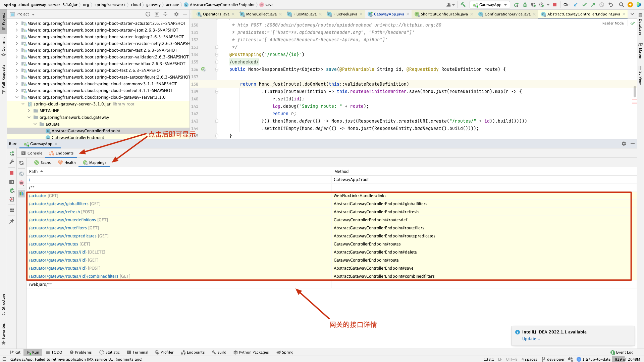
Task: Close the ConfigurationService.java tab
Action: (534, 14)
